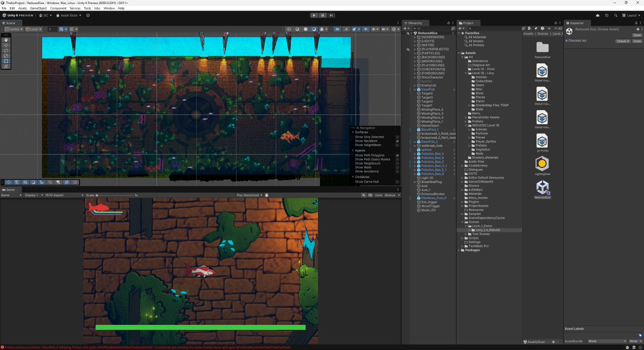Open the GameObject menu
The image size is (644, 350).
(39, 8)
